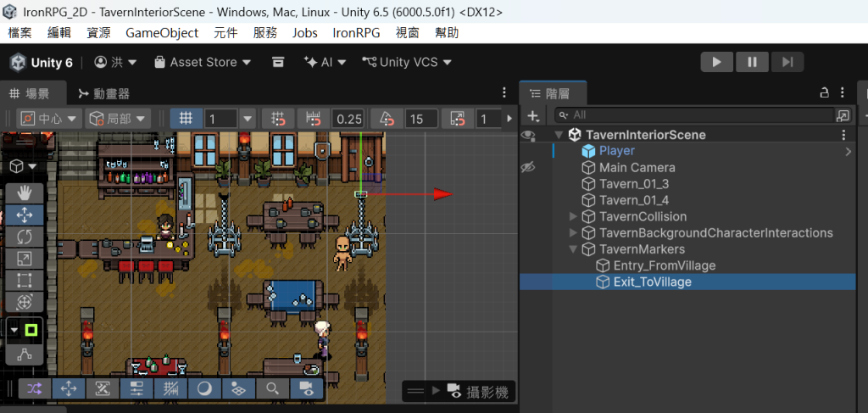Click the 2D draw mode overlay icon
The height and width of the screenshot is (413, 868).
[x=103, y=388]
